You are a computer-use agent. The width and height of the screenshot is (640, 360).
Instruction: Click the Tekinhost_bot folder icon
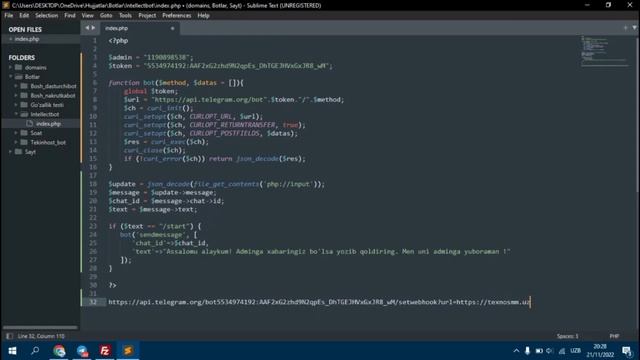(x=24, y=142)
